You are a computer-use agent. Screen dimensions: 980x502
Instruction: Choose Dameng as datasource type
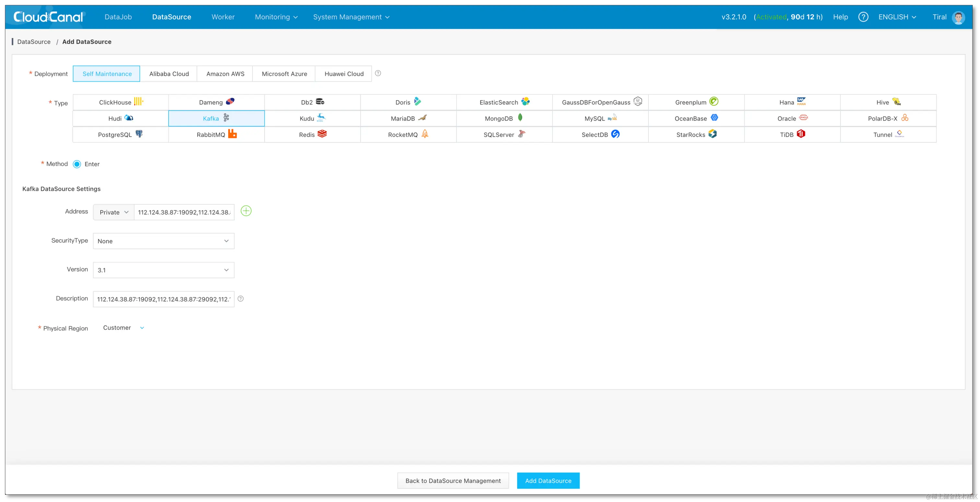coord(216,102)
